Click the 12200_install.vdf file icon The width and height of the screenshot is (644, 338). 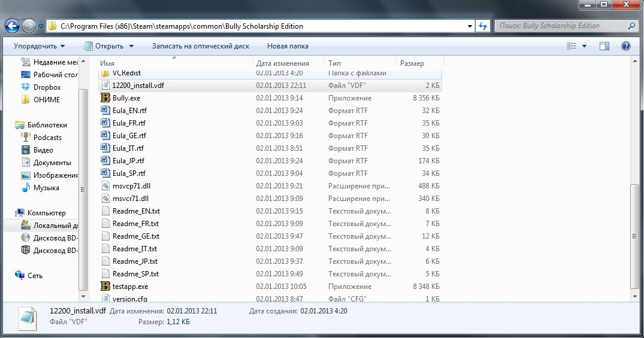coord(105,86)
